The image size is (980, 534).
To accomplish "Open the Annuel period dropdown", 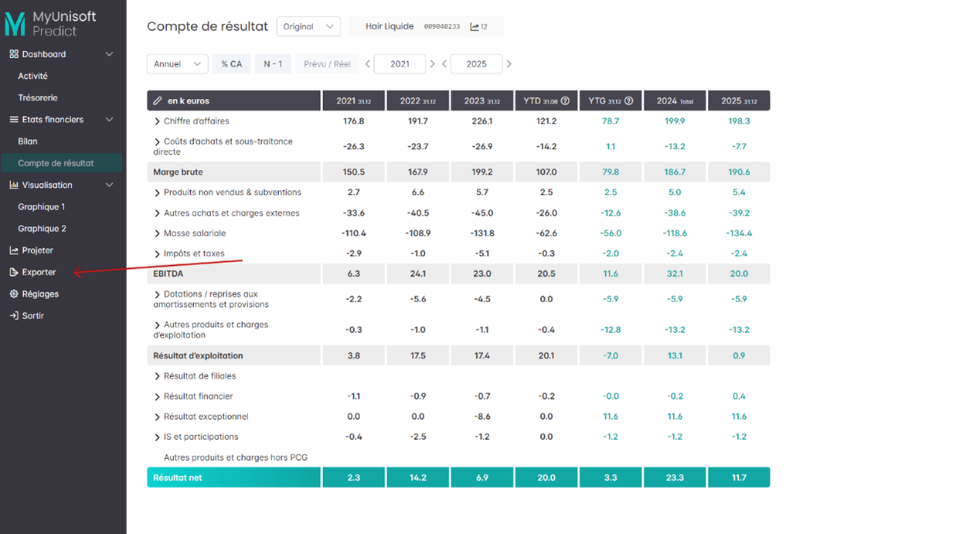I will (x=177, y=64).
